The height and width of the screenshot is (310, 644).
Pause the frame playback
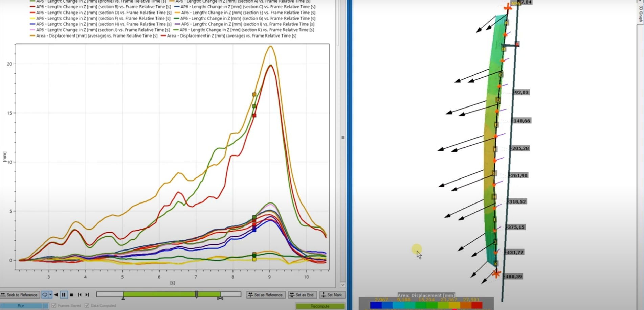[64, 295]
